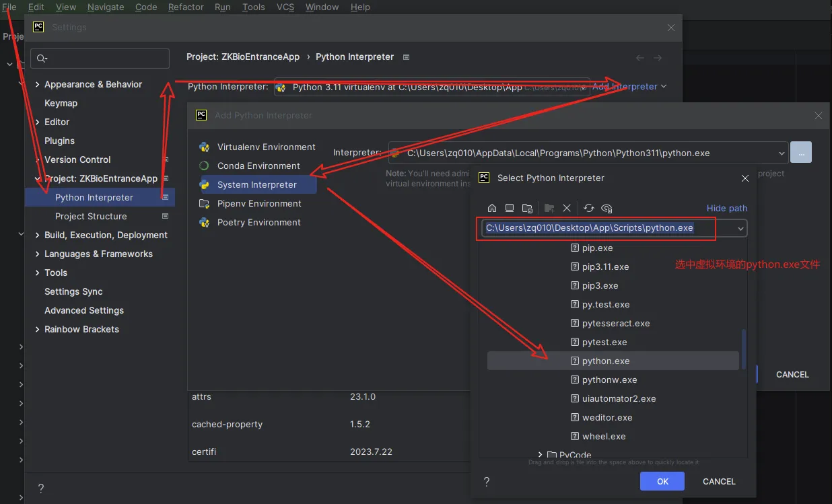Expand the Build, Execution, Deployment node

[38, 236]
